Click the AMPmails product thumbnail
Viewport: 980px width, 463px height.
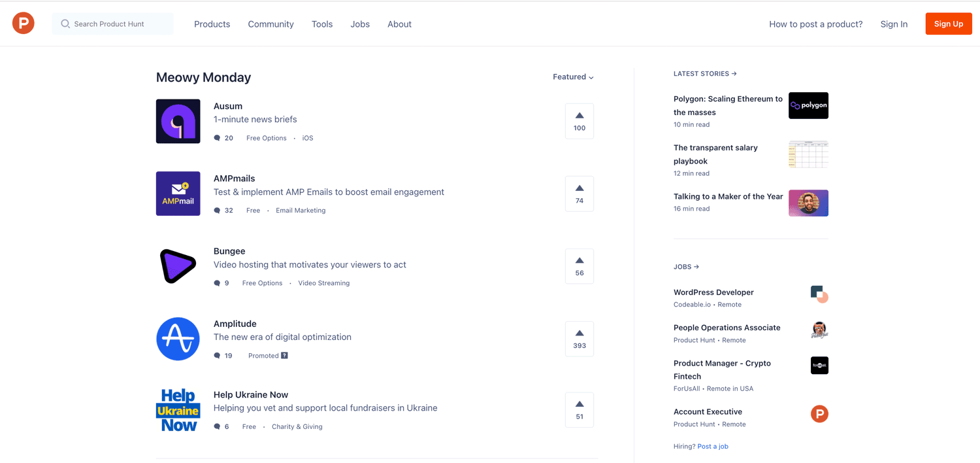178,193
